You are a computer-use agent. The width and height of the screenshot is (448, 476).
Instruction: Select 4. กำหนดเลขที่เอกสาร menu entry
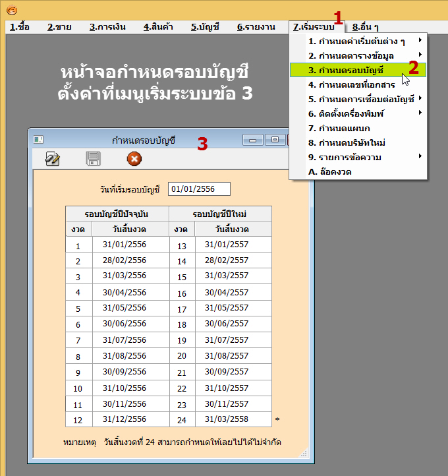coord(358,84)
